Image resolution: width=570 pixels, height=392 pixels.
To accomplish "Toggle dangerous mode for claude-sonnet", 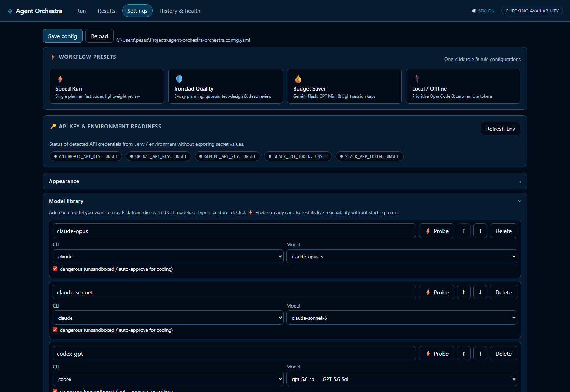I will point(55,330).
